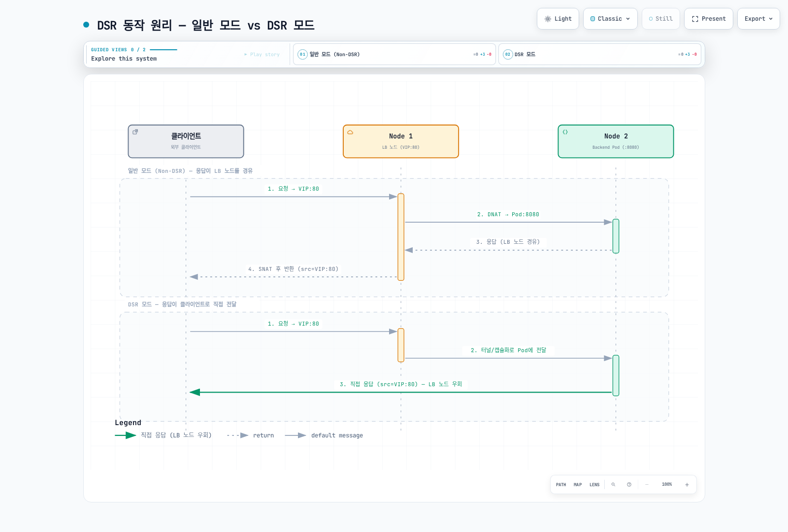Viewport: 788px width, 532px height.
Task: Open the search magnifier in bottom toolbar
Action: (613, 485)
